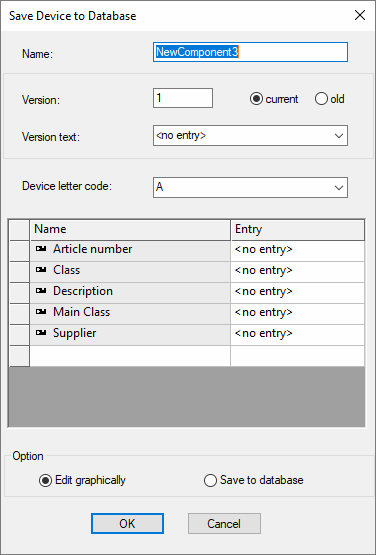376x555 pixels.
Task: Click the icon beside Article number
Action: (41, 250)
